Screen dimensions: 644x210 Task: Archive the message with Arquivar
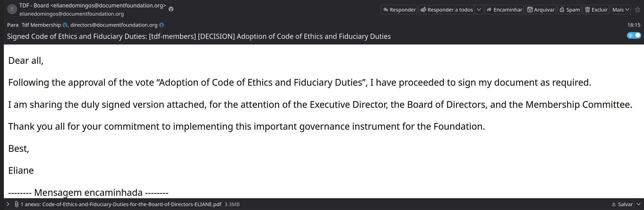(541, 10)
